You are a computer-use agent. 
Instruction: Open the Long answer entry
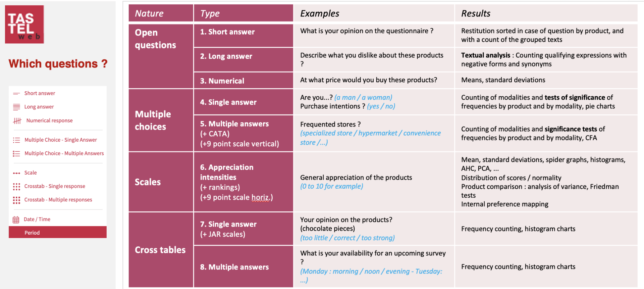point(39,107)
